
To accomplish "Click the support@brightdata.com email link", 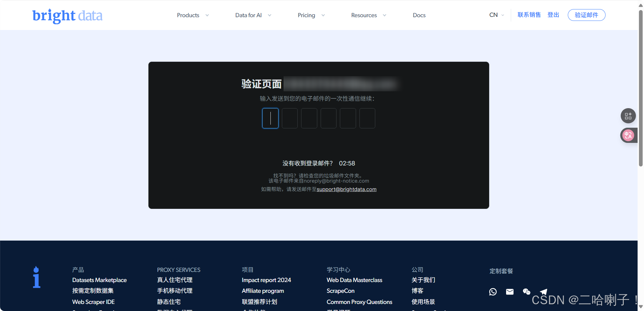I will point(347,189).
